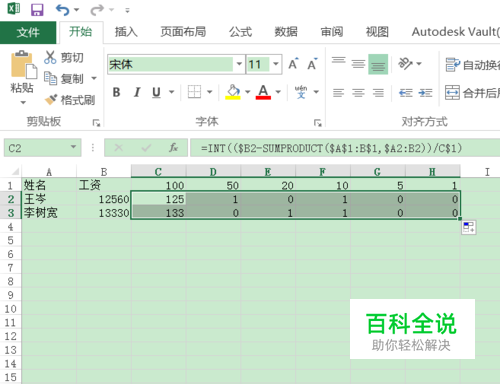
Task: Apply the yellow fill color bucket
Action: pyautogui.click(x=233, y=92)
